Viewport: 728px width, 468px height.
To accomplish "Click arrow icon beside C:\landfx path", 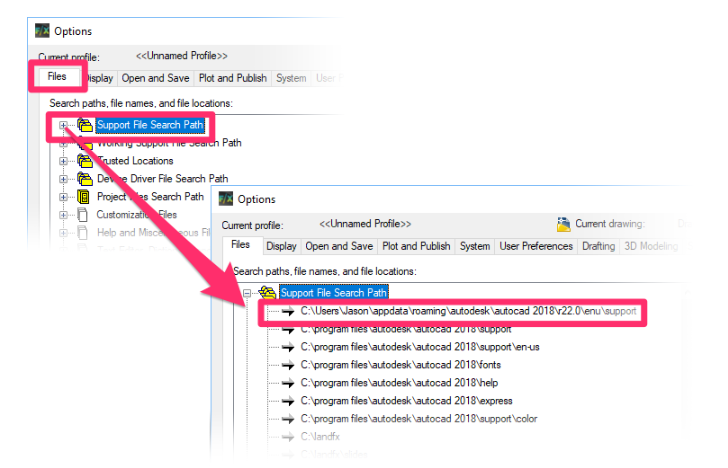I will click(x=288, y=437).
